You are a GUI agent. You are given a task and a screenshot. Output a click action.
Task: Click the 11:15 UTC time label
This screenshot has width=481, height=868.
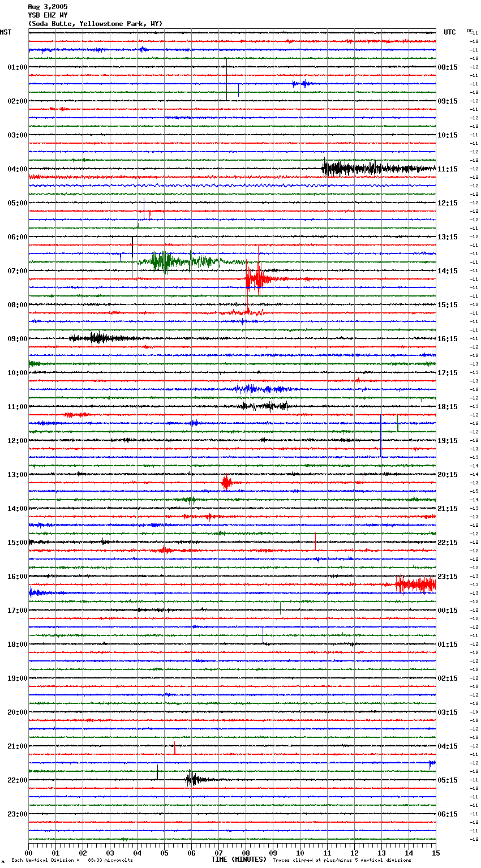click(448, 169)
